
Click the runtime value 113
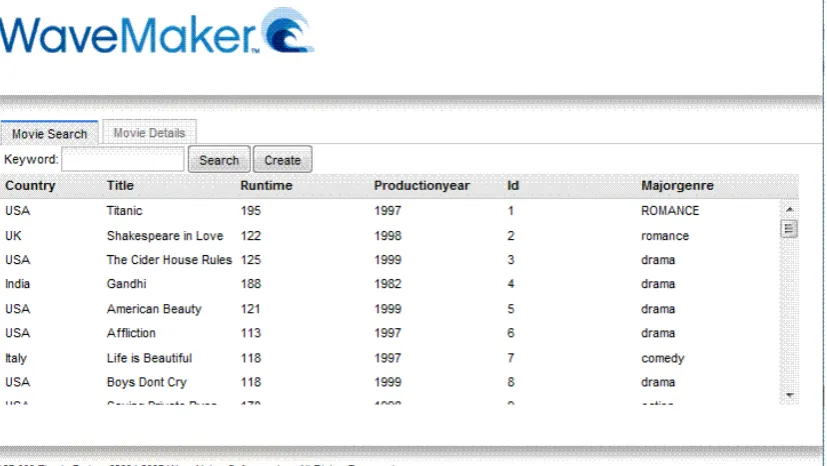pos(251,333)
